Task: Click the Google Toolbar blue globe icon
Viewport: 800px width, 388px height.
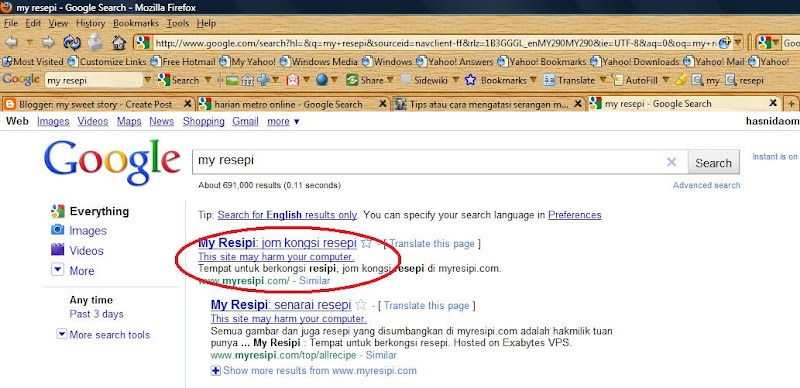Action: pyautogui.click(x=322, y=80)
